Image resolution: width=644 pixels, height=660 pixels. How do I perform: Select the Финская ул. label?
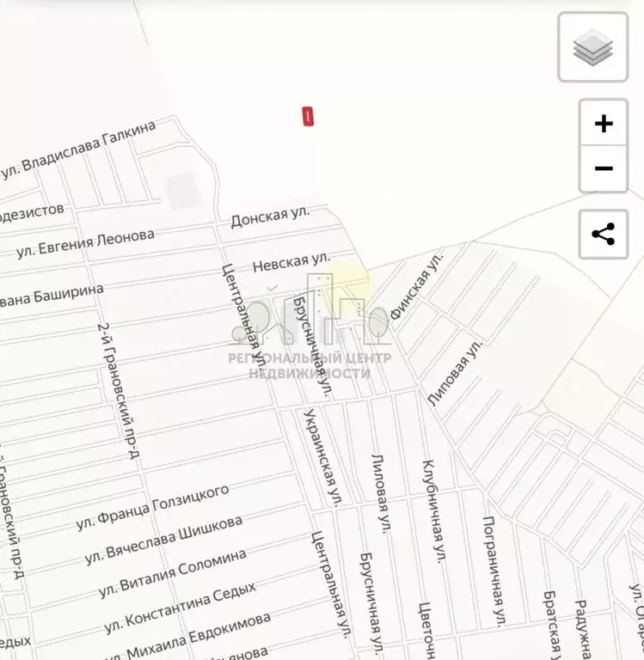(417, 286)
